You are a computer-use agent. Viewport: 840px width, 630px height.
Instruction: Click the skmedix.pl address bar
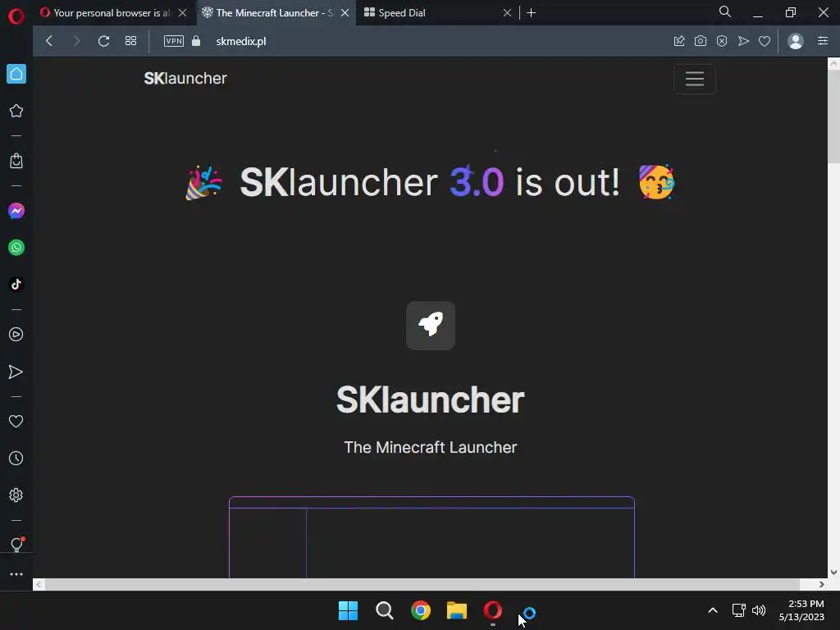[x=241, y=41]
